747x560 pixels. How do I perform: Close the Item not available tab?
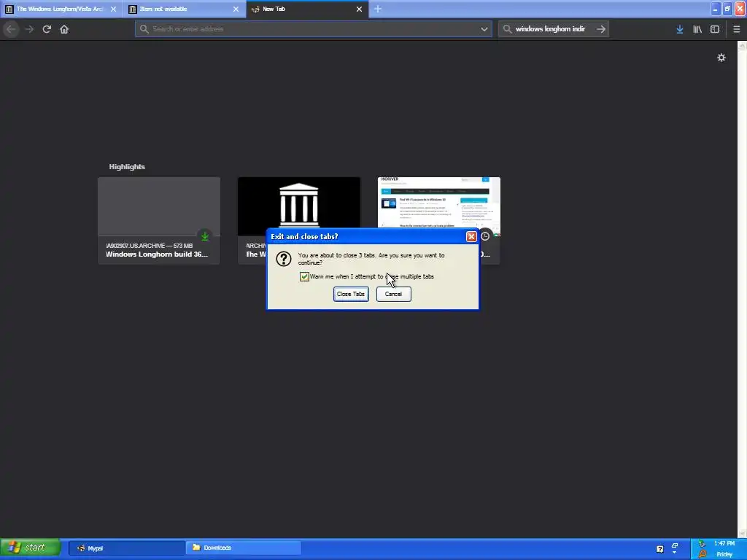[x=236, y=9]
